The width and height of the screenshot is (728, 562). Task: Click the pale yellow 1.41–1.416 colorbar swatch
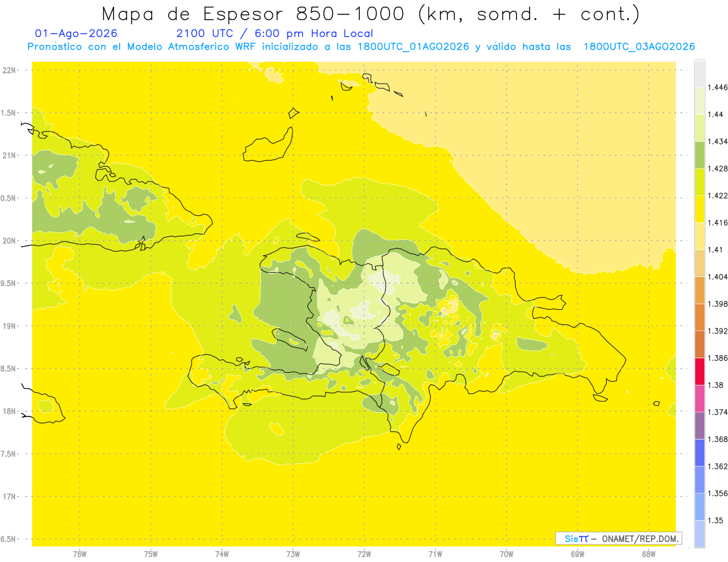pyautogui.click(x=699, y=236)
